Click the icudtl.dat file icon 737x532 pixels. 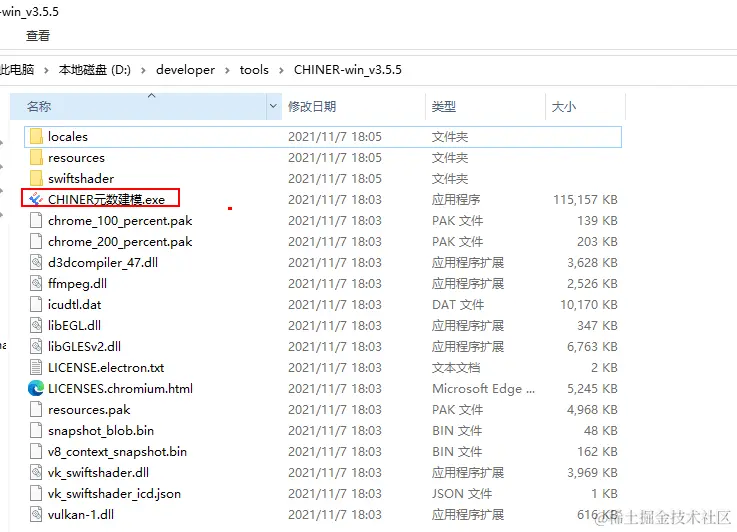[x=36, y=305]
